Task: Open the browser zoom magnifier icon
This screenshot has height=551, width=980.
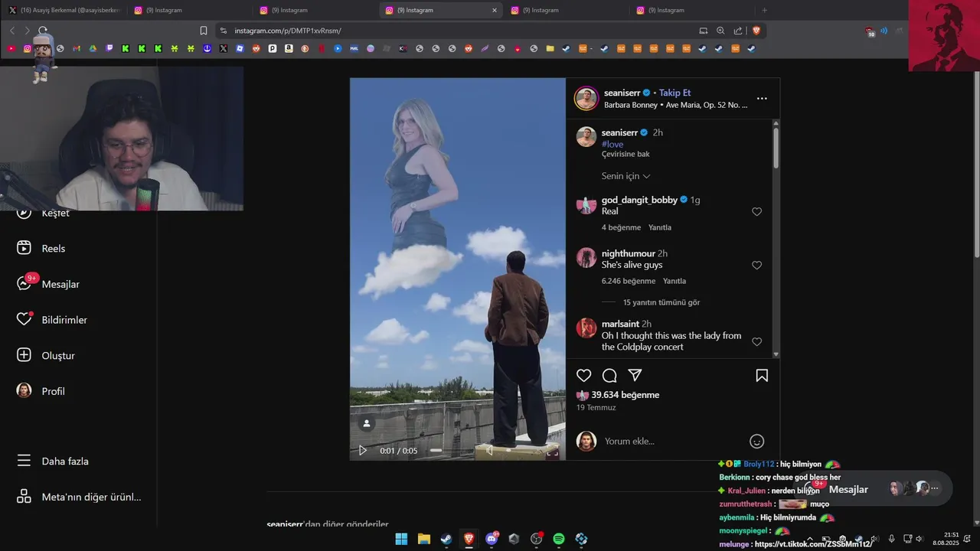Action: [x=720, y=31]
